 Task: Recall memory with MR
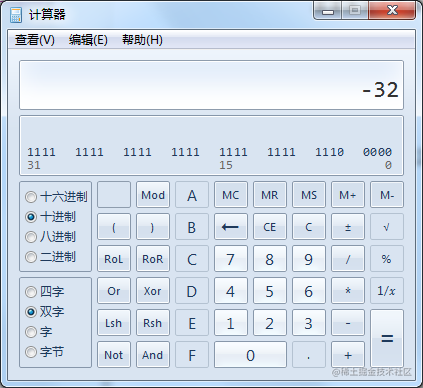pos(270,195)
